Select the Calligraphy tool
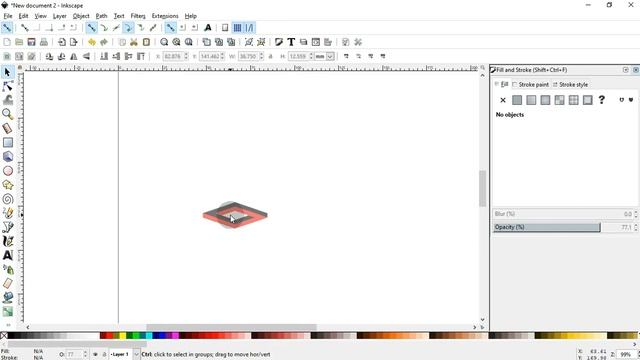This screenshot has width=640, height=360. [7, 241]
